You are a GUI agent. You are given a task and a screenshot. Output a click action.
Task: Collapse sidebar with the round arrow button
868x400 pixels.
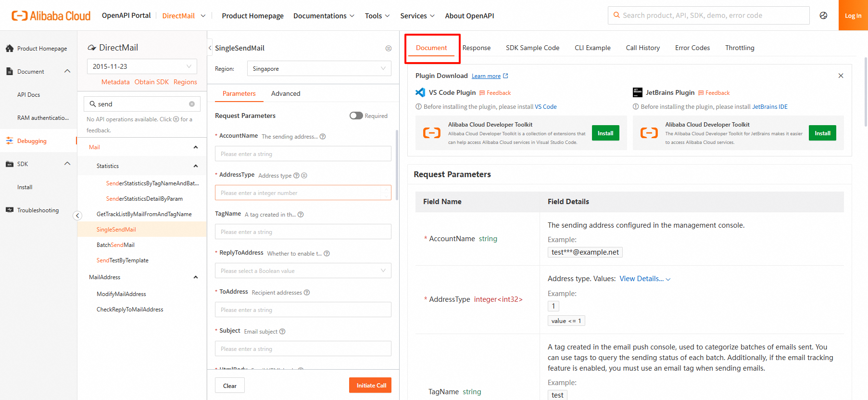pyautogui.click(x=77, y=216)
